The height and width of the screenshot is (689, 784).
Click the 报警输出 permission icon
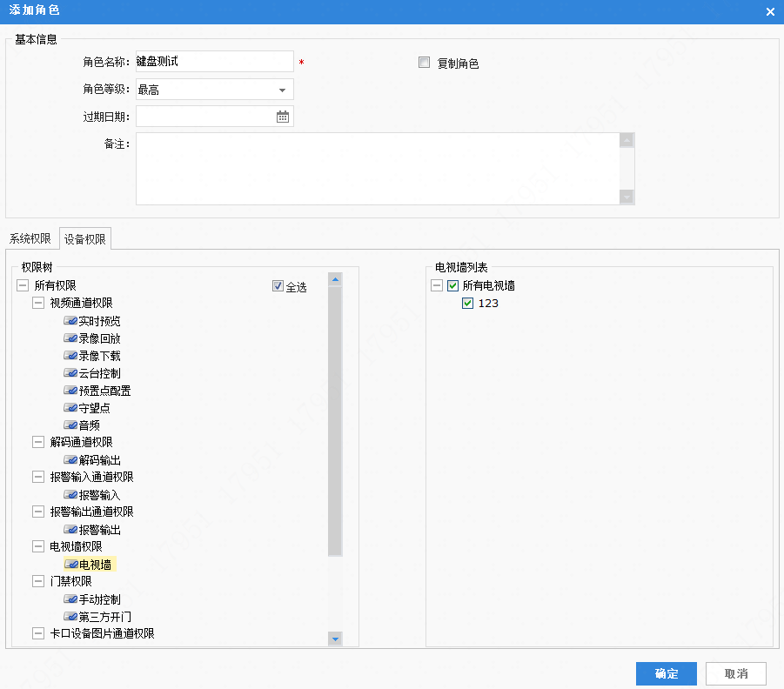click(70, 530)
